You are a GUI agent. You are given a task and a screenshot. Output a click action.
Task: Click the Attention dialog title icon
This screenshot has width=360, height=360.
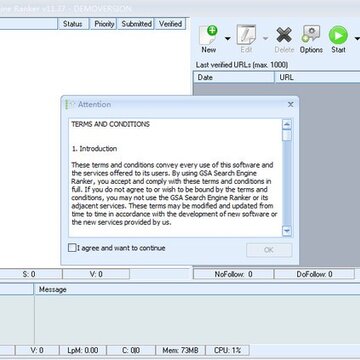click(x=71, y=104)
